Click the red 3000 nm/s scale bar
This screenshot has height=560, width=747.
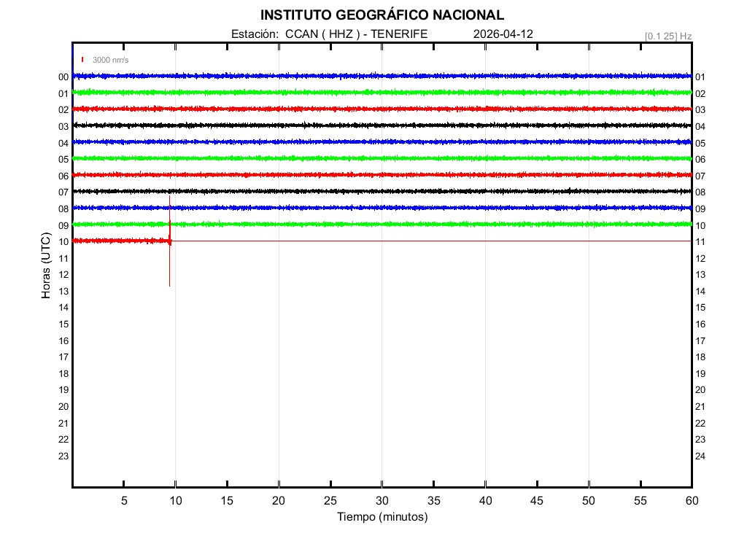pyautogui.click(x=82, y=60)
